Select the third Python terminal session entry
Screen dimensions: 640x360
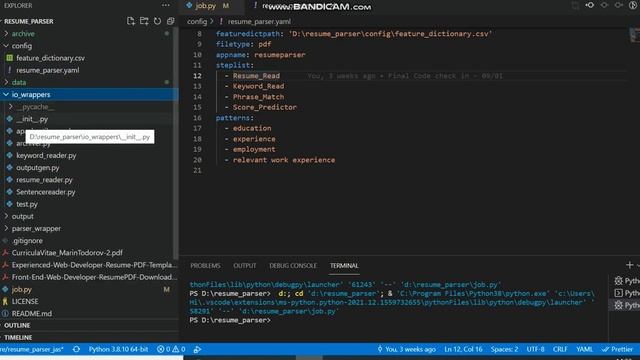pyautogui.click(x=627, y=305)
